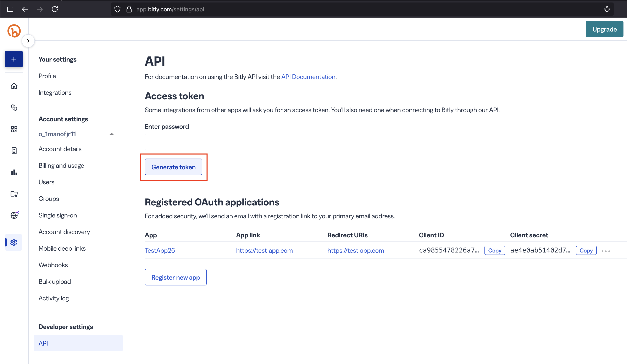Click the address bar URL

click(x=170, y=9)
